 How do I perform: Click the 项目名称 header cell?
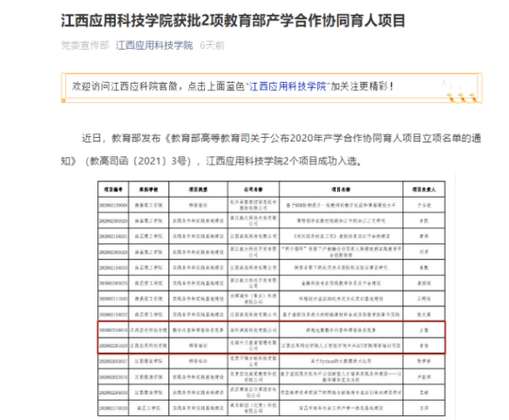click(341, 189)
